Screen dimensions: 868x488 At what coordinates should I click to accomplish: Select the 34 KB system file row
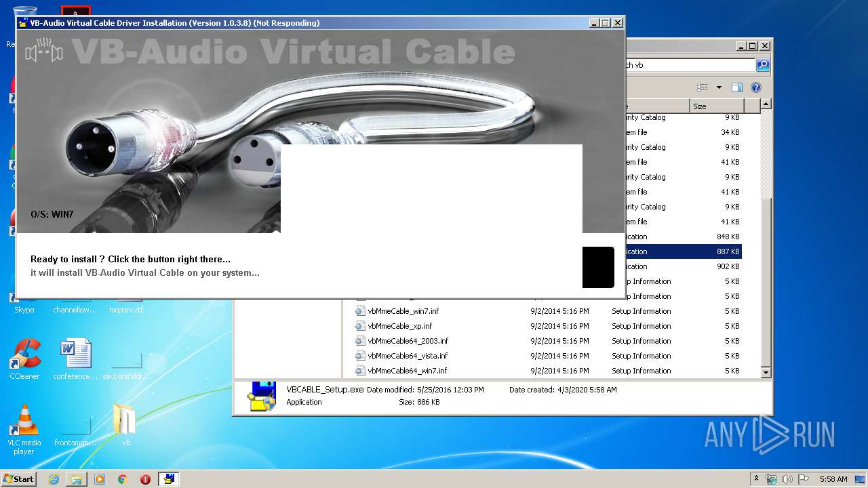pyautogui.click(x=683, y=132)
